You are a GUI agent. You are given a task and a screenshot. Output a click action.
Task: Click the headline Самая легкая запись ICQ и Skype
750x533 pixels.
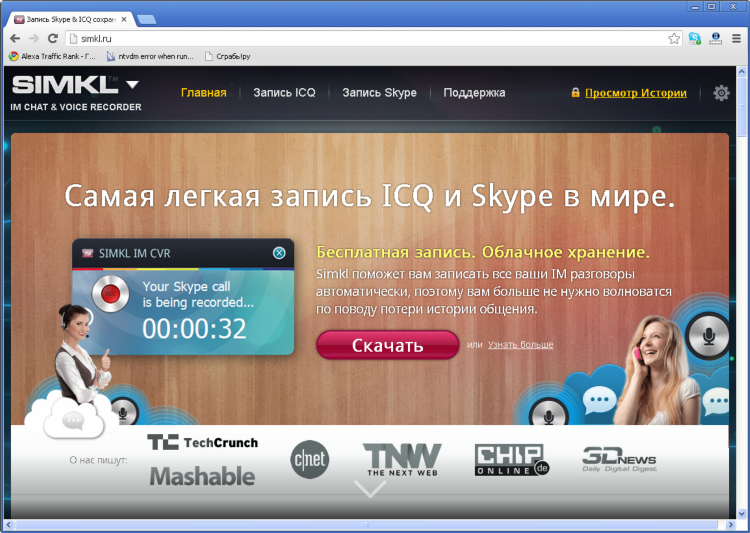(x=370, y=196)
